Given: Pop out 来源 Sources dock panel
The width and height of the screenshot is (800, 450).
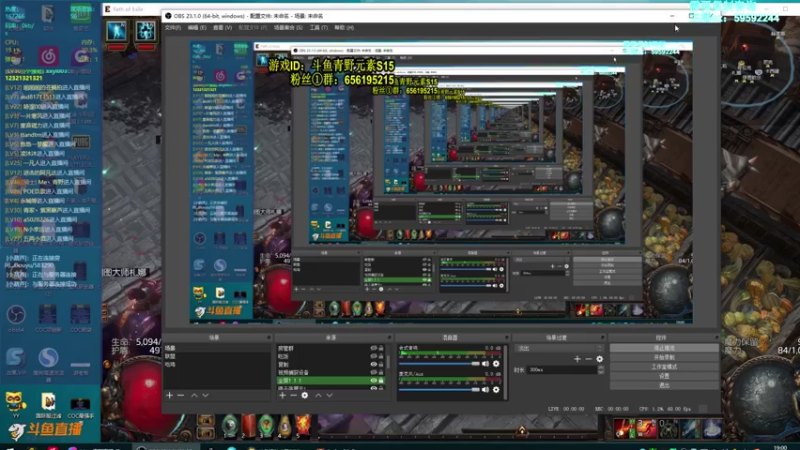Looking at the screenshot, I should 389,337.
